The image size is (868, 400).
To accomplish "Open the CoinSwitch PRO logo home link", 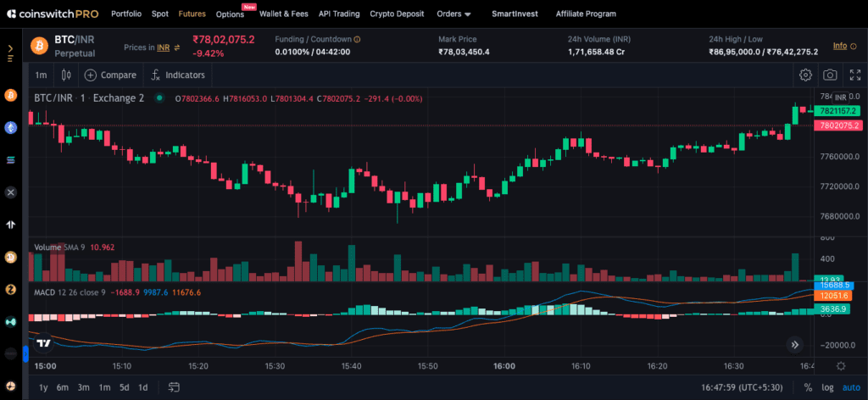I will 52,14.
